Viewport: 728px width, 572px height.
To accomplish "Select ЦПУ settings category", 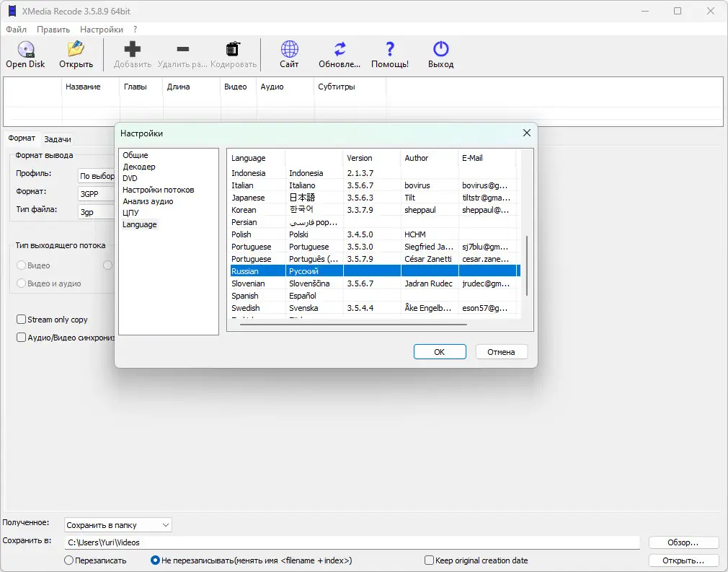I will (130, 213).
